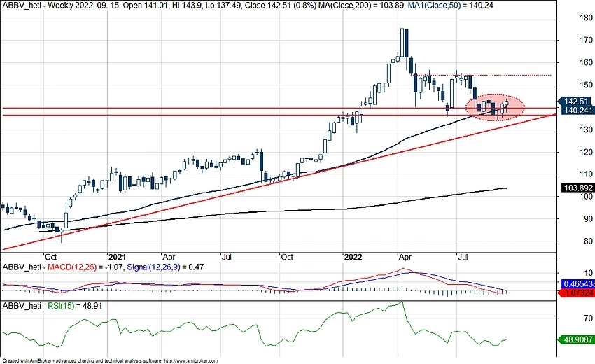Click the 160 price axis label
This screenshot has height=364, width=595.
pyautogui.click(x=587, y=62)
